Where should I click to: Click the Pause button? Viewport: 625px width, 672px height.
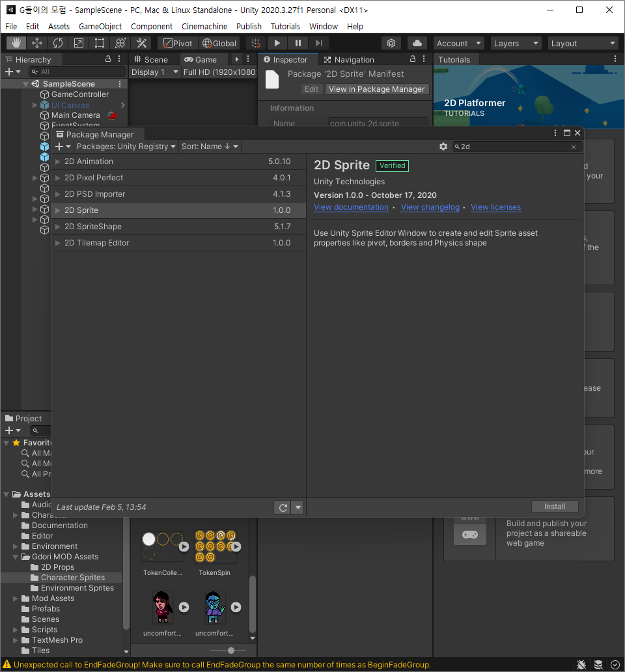(x=298, y=43)
